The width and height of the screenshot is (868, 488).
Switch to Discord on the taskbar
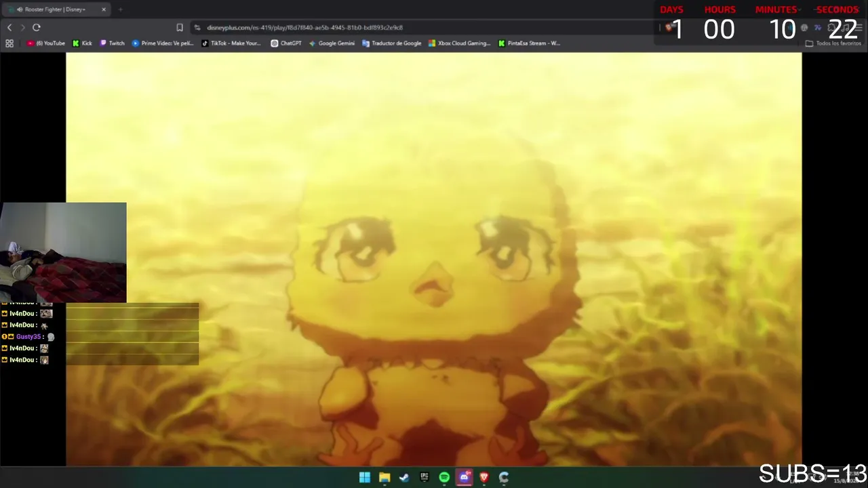[x=464, y=477]
